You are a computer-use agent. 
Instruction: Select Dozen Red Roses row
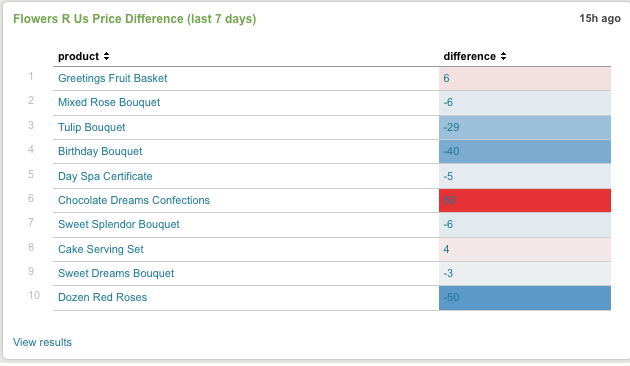point(332,298)
